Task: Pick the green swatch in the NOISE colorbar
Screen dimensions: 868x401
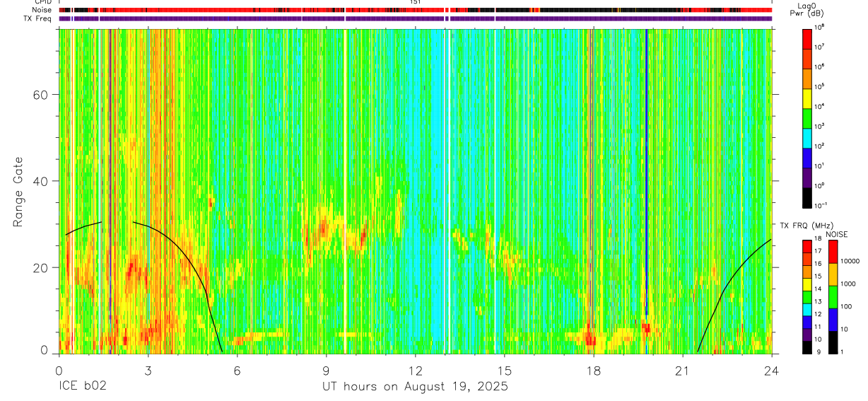Action: (x=834, y=296)
